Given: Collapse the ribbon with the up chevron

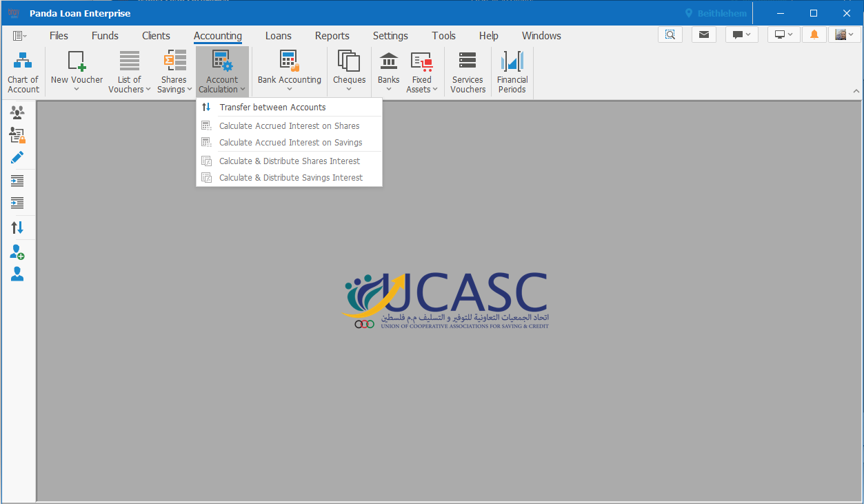Looking at the screenshot, I should [856, 91].
